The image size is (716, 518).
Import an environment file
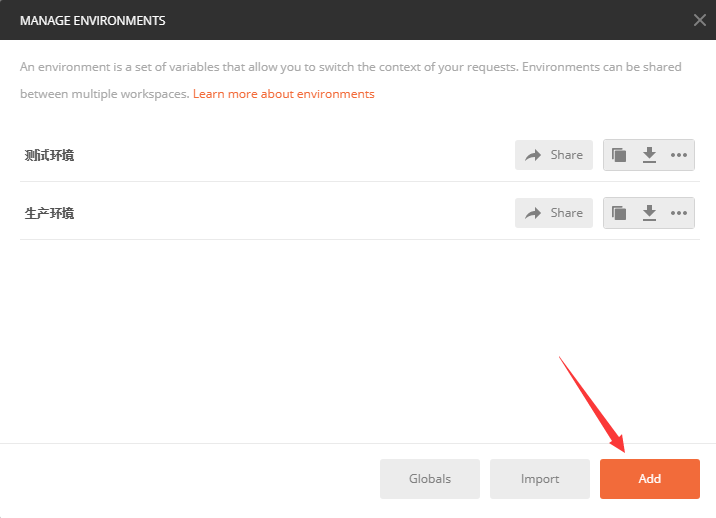540,479
